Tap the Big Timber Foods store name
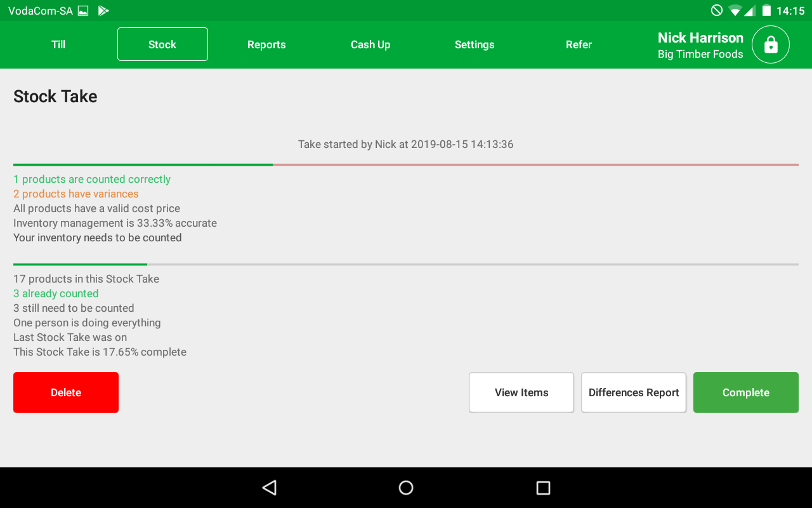Screen dimensions: 812x508 pos(700,55)
